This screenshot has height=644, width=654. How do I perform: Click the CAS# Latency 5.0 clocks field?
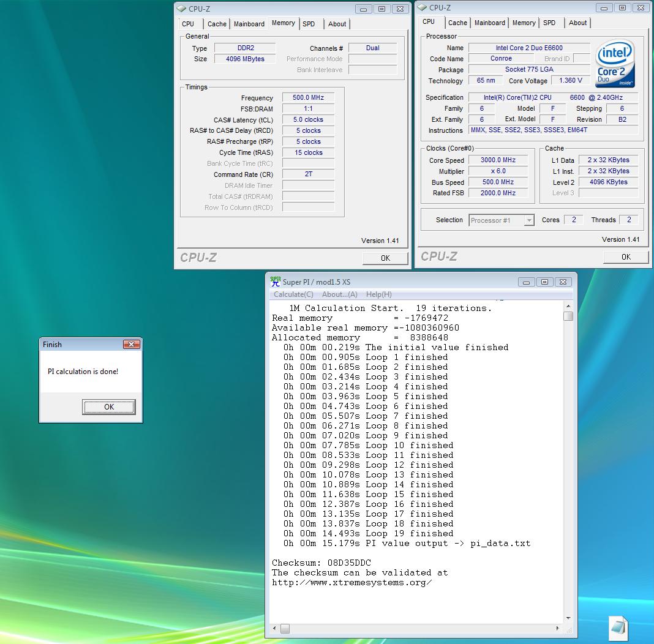[x=308, y=119]
